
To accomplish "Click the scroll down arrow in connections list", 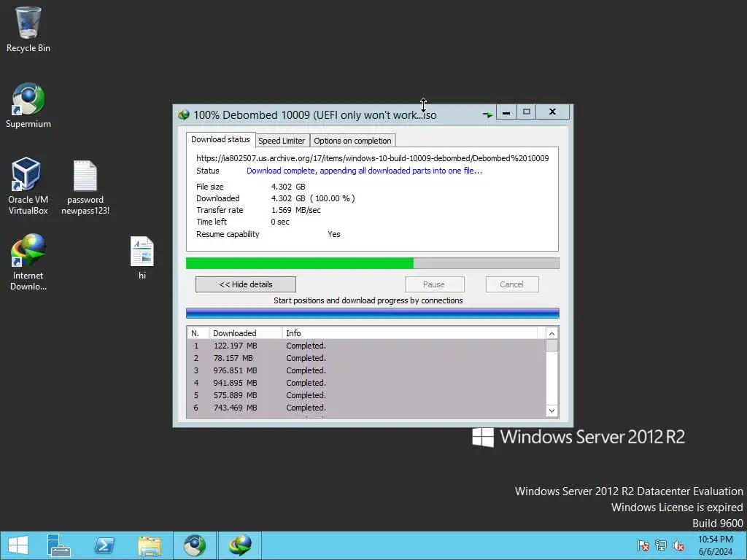I will coord(551,411).
